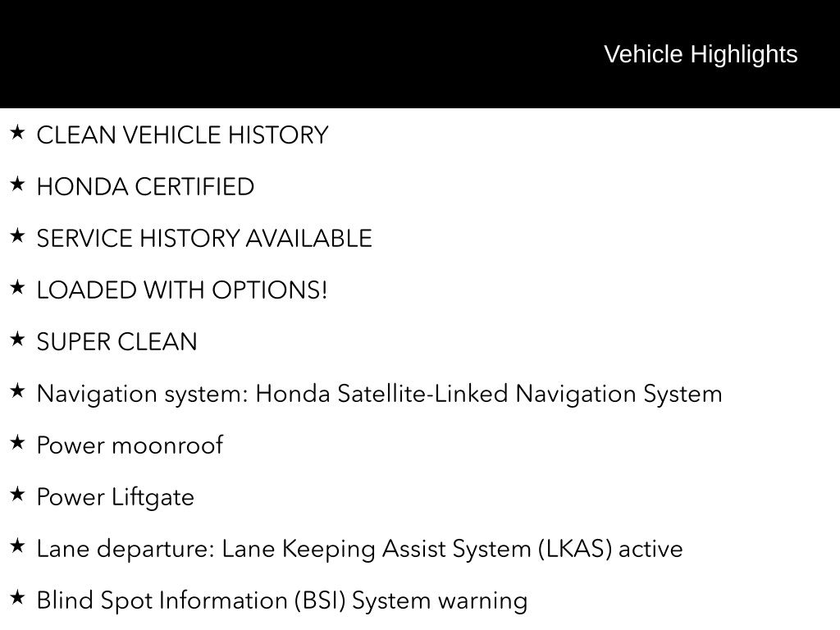Click the Blind Spot Information (BSI) text
This screenshot has width=840, height=630.
click(194, 600)
